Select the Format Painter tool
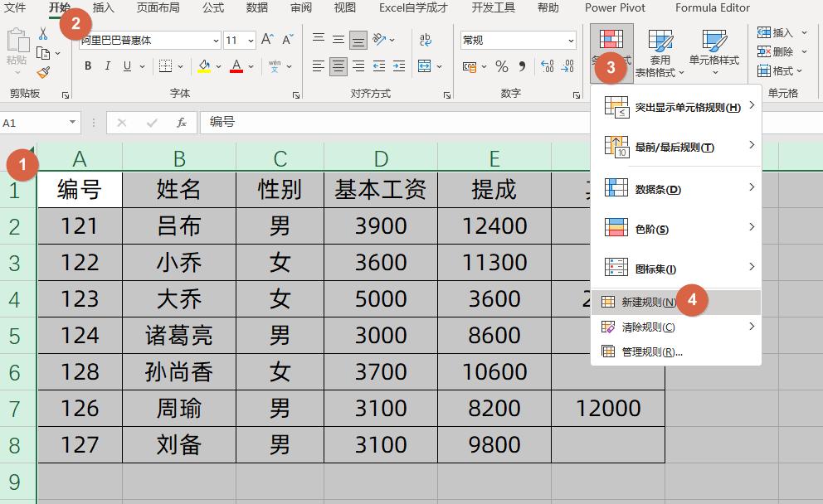823x504 pixels. tap(43, 73)
